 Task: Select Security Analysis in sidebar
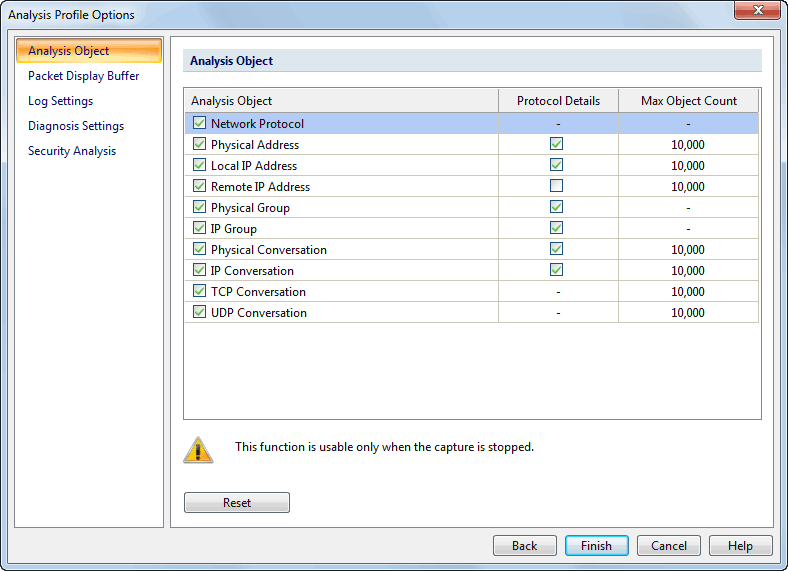[72, 151]
